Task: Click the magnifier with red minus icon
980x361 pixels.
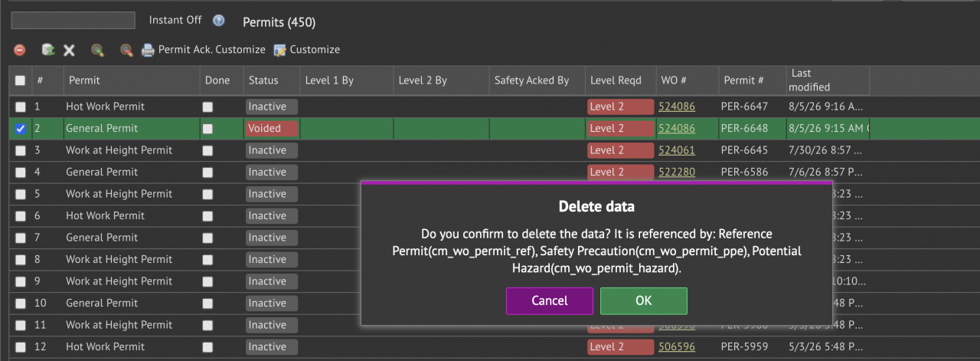Action: pyautogui.click(x=126, y=50)
